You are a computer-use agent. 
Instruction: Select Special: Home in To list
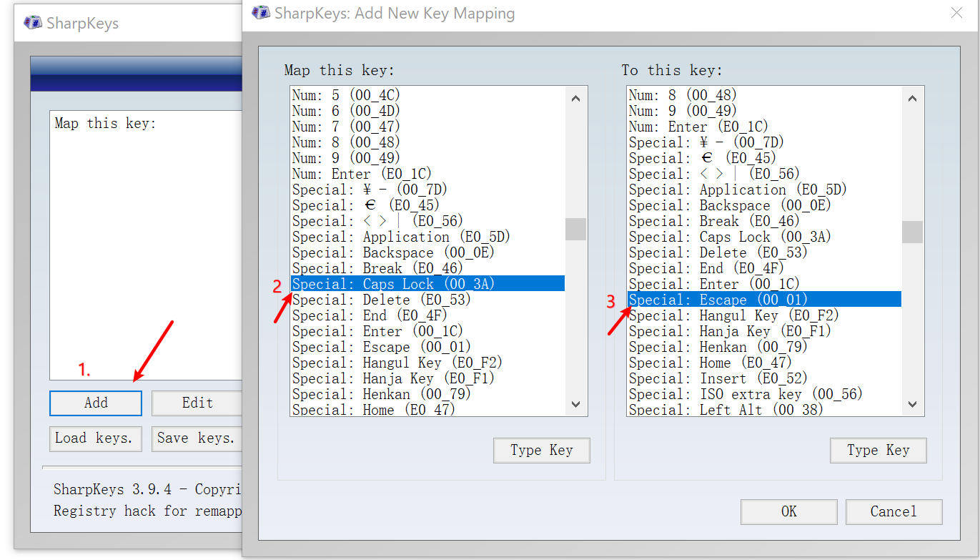(x=764, y=363)
